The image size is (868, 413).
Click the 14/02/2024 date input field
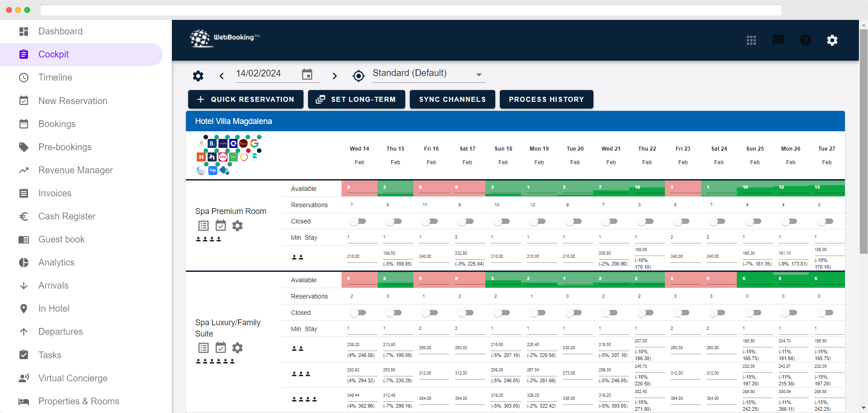click(267, 74)
